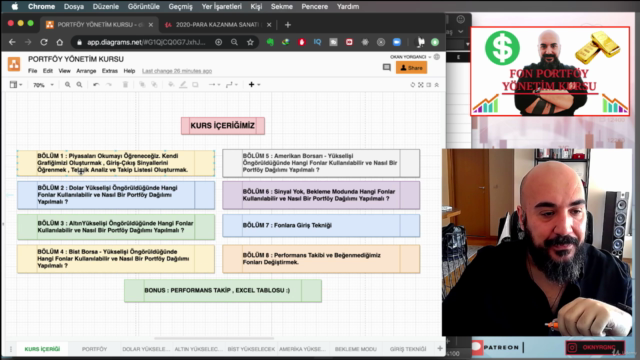The height and width of the screenshot is (360, 640).
Task: Open Chrome page zoom magnifier in address bar
Action: point(234,42)
